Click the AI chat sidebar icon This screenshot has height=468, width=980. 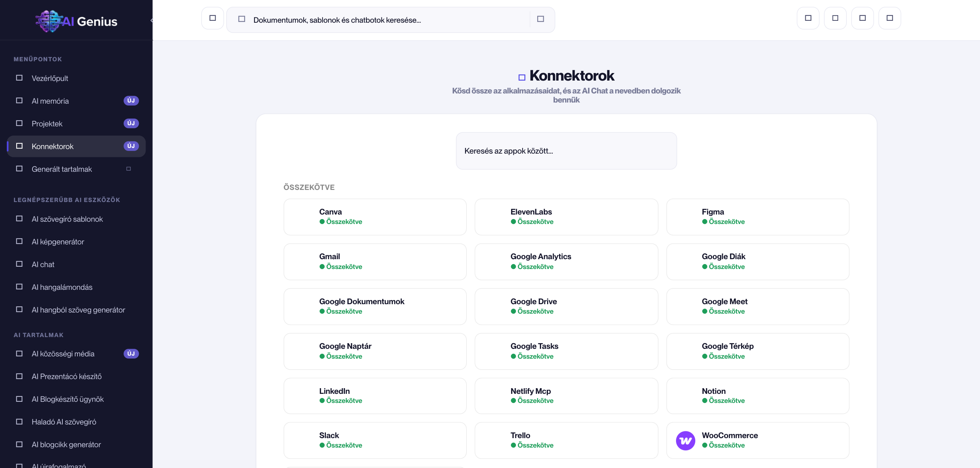pyautogui.click(x=19, y=264)
